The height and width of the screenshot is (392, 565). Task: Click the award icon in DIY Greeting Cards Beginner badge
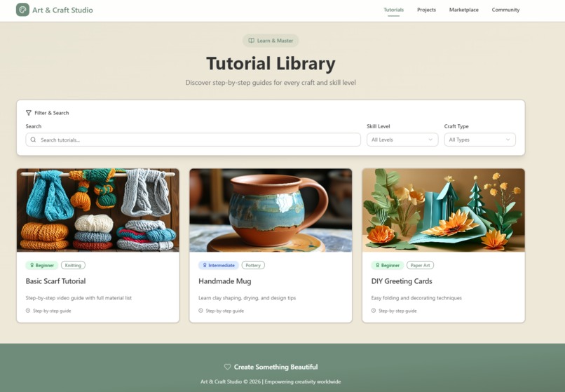[x=378, y=265]
